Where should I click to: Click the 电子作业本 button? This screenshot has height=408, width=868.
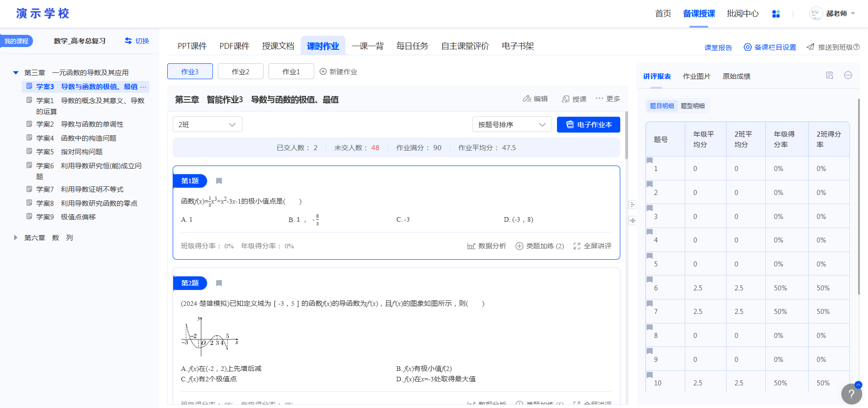click(x=588, y=124)
